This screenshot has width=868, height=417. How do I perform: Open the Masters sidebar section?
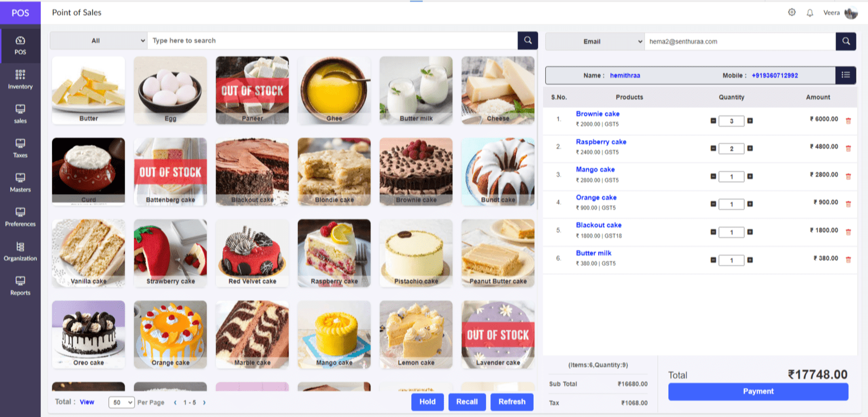pyautogui.click(x=20, y=183)
